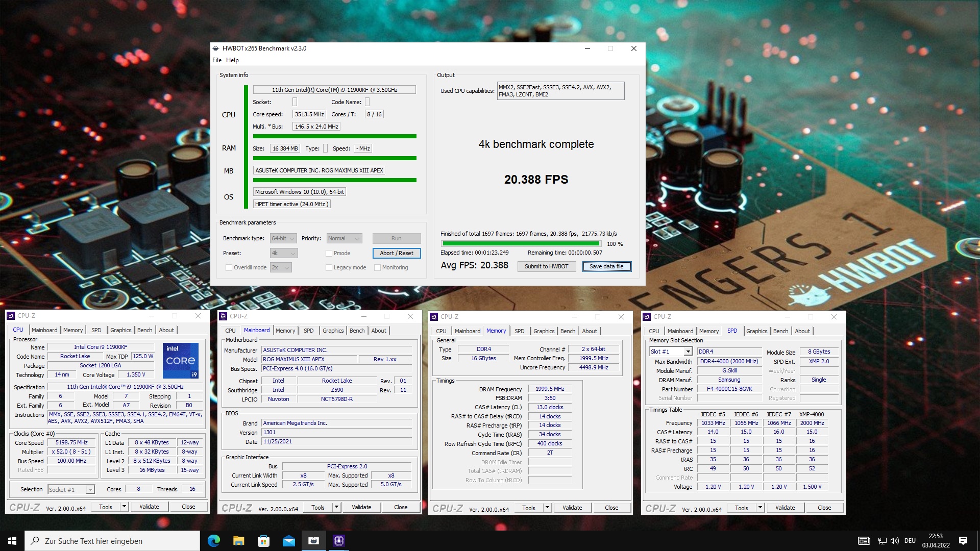This screenshot has width=980, height=551.
Task: Open the Slot #1 memory slot dropdown
Action: 671,352
